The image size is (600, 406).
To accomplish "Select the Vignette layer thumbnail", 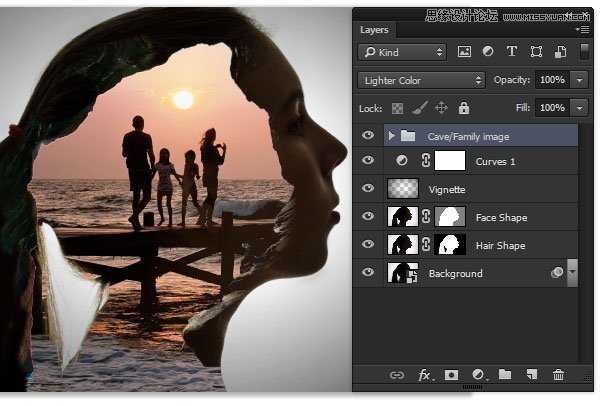I will click(x=403, y=188).
